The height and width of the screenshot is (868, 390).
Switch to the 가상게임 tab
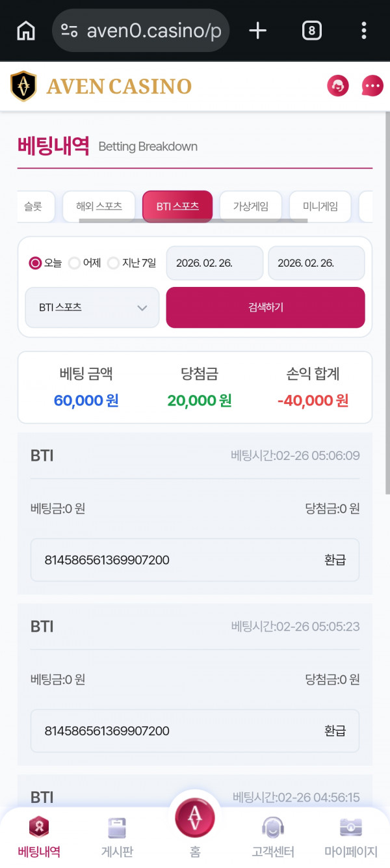251,206
